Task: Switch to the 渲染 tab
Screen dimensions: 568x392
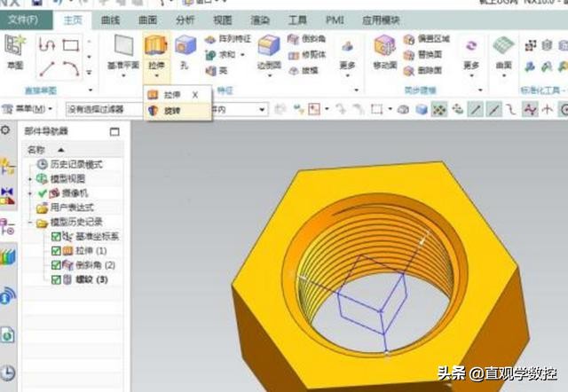Action: coord(260,20)
